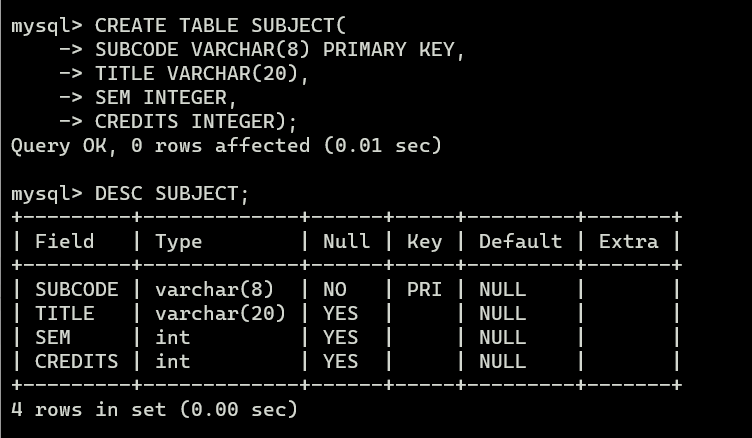Click the NO value in Null column
This screenshot has height=438, width=752.
pyautogui.click(x=334, y=289)
